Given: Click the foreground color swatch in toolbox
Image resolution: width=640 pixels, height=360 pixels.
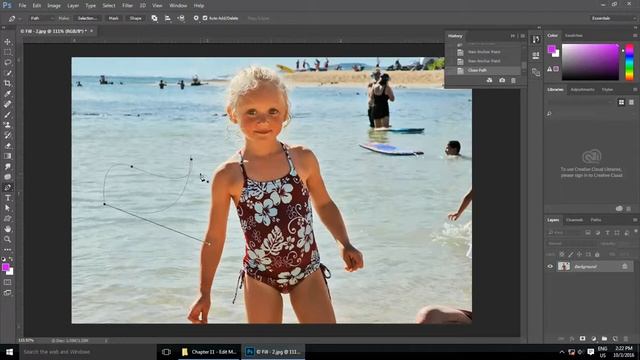Looking at the screenshot, I should (5, 267).
